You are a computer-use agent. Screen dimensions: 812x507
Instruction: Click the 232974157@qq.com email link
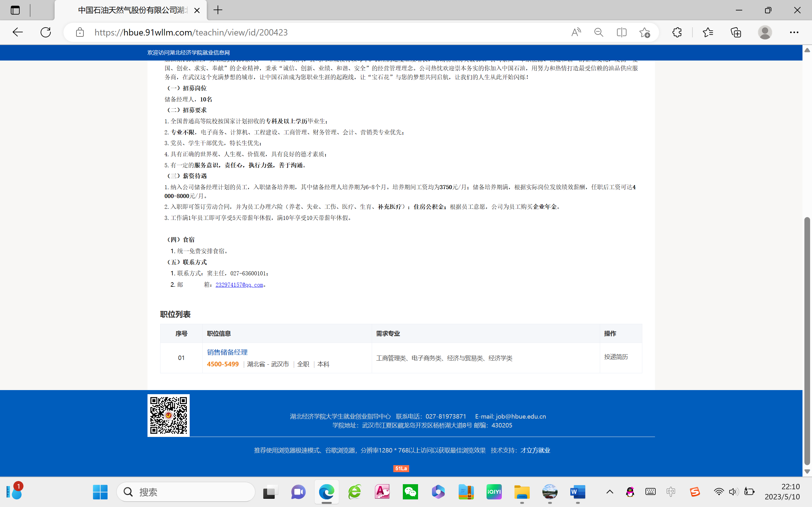(x=239, y=285)
